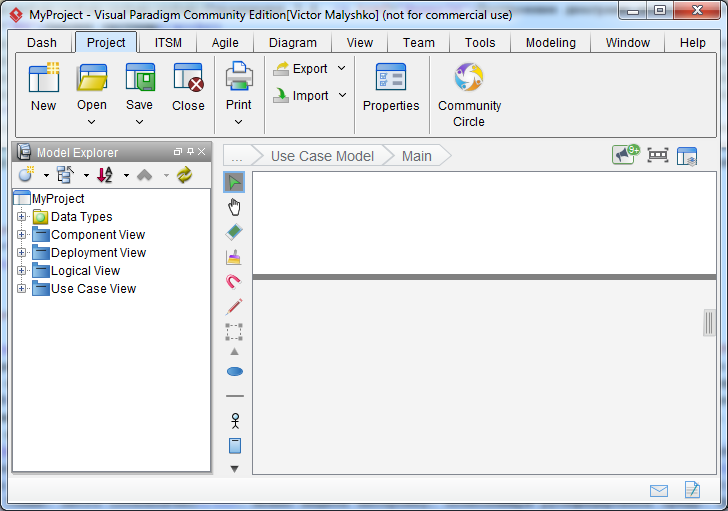Switch to the Diagram tab
This screenshot has width=728, height=511.
tap(293, 43)
